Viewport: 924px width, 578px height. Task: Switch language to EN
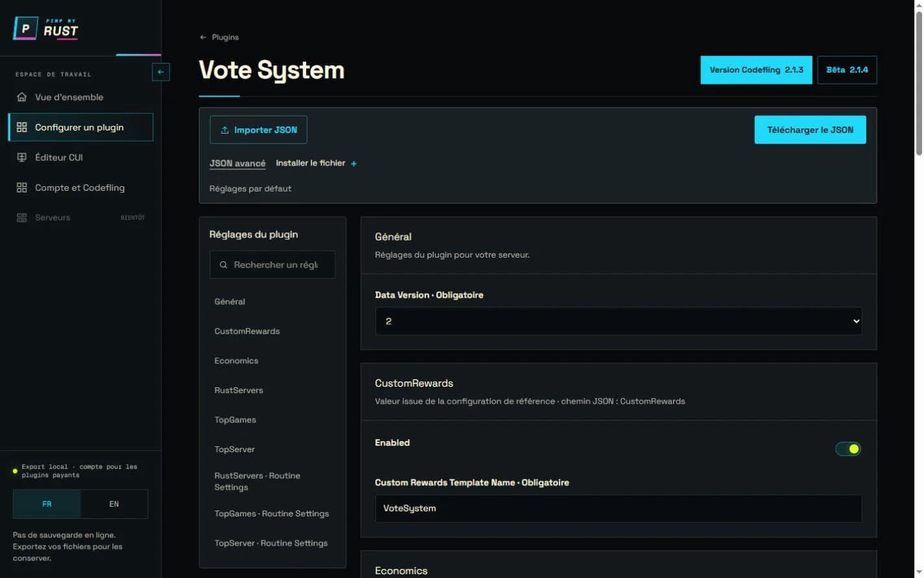(114, 504)
